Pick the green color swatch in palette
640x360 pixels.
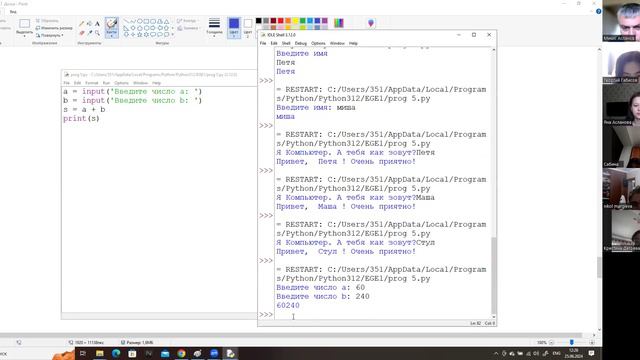point(302,21)
